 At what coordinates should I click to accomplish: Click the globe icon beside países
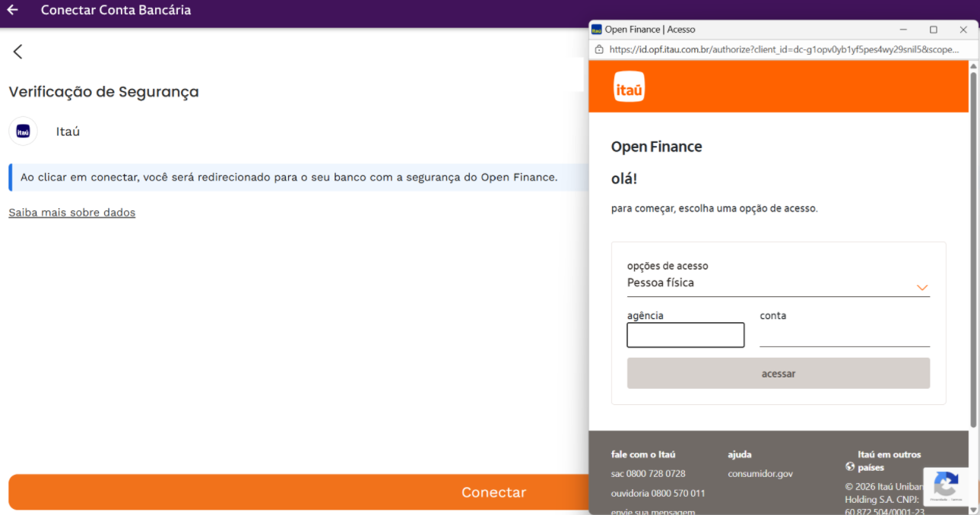point(850,467)
